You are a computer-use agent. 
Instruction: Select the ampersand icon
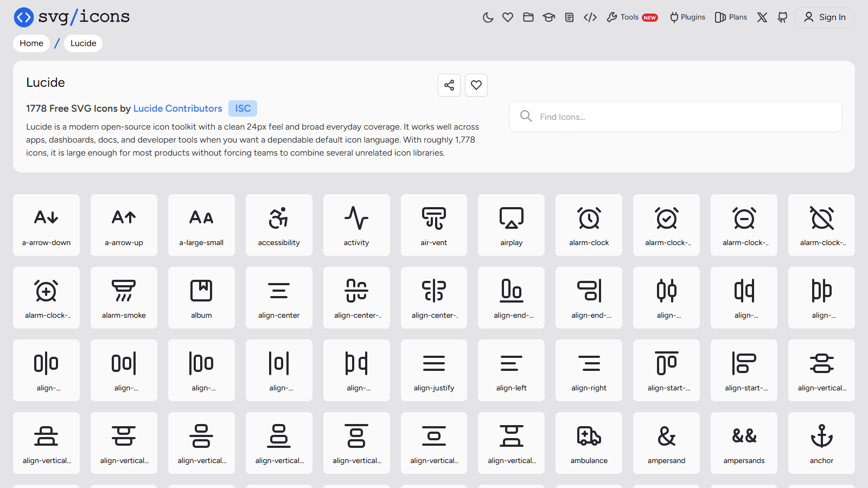pos(666,443)
